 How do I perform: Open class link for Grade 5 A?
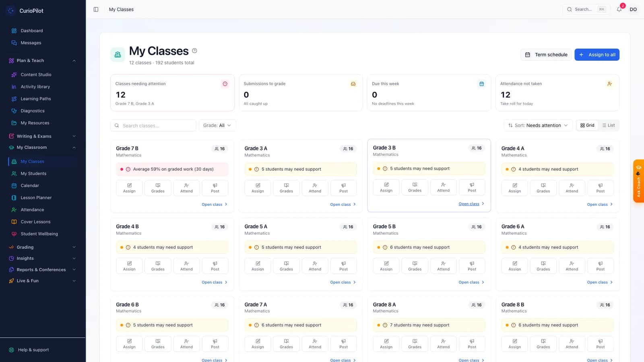pyautogui.click(x=343, y=282)
